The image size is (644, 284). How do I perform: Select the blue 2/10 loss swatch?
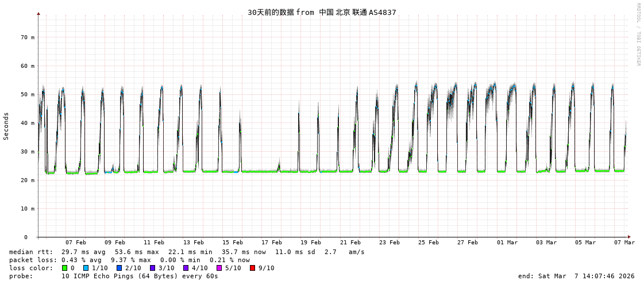pyautogui.click(x=119, y=268)
